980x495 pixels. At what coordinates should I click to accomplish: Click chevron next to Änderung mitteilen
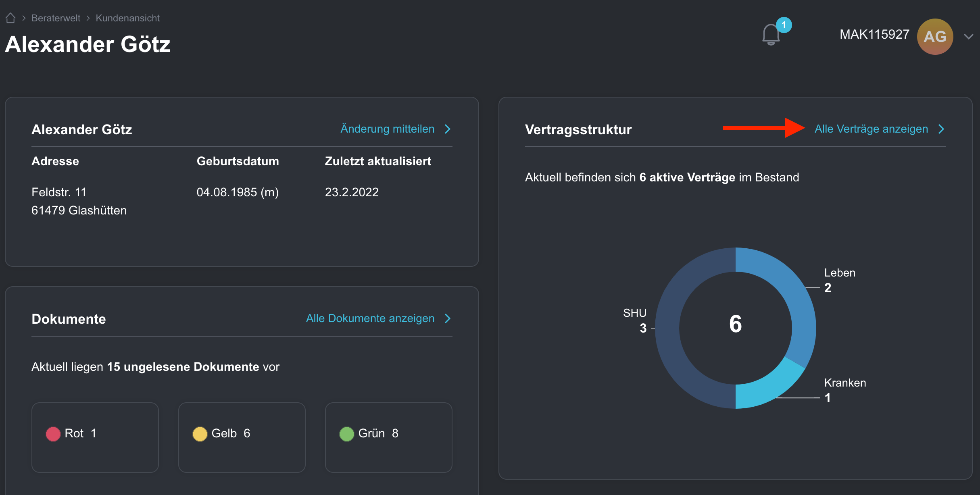tap(447, 129)
